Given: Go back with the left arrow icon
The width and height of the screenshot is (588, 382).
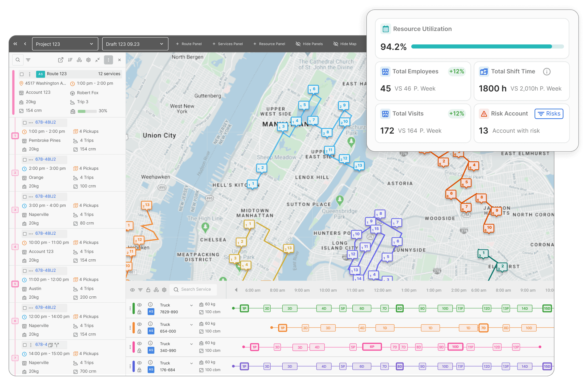Looking at the screenshot, I should [25, 44].
